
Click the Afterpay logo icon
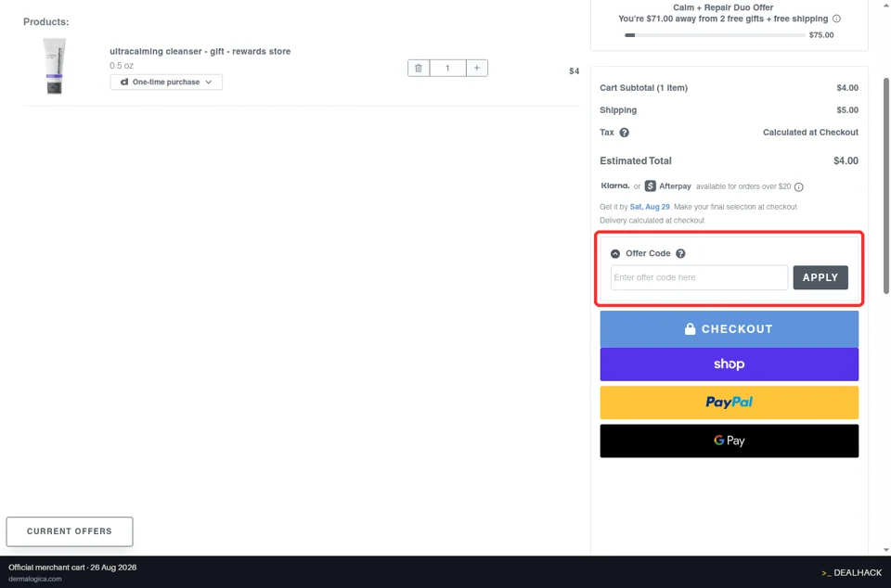click(x=650, y=186)
